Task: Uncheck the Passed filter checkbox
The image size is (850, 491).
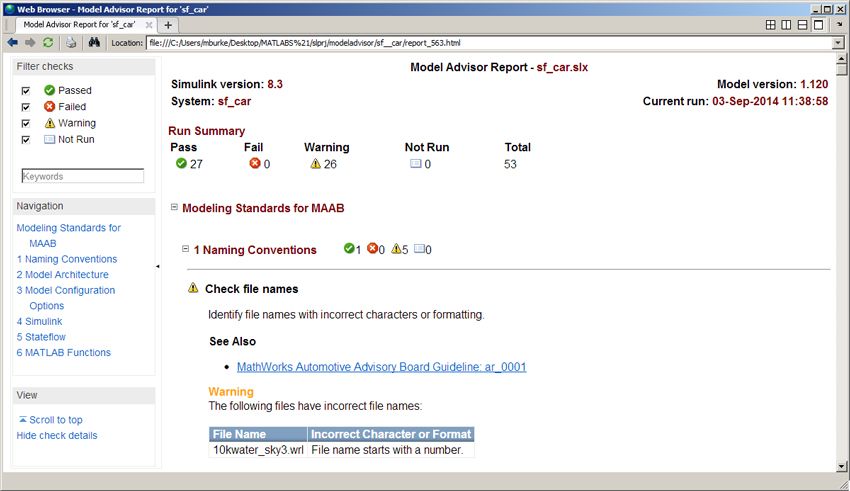Action: pos(26,90)
